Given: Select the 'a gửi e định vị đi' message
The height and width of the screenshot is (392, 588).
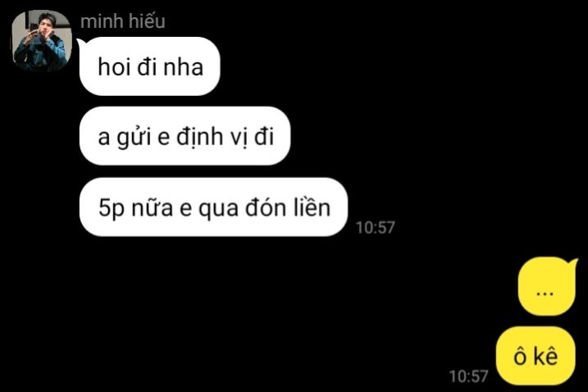Looking at the screenshot, I should (185, 136).
